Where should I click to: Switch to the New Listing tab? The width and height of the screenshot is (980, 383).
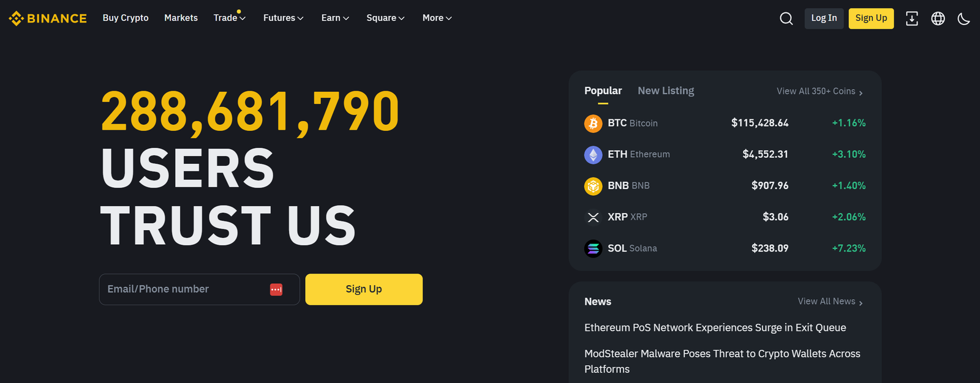click(666, 90)
